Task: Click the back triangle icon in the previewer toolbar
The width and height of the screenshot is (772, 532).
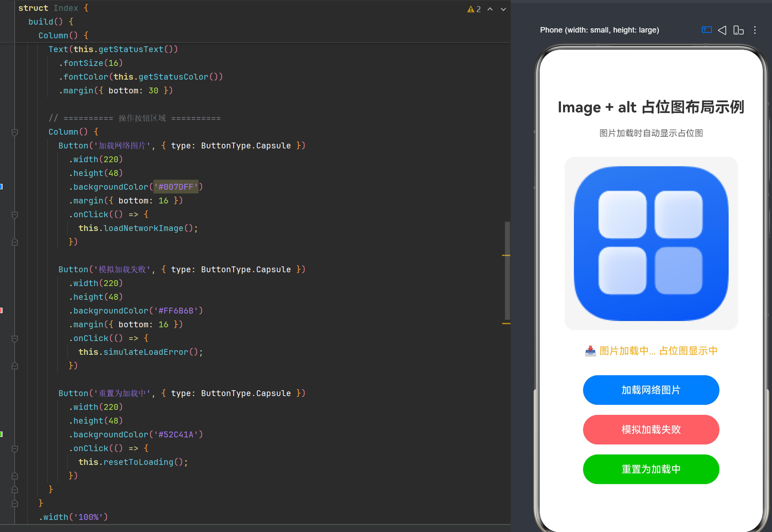Action: (x=722, y=30)
